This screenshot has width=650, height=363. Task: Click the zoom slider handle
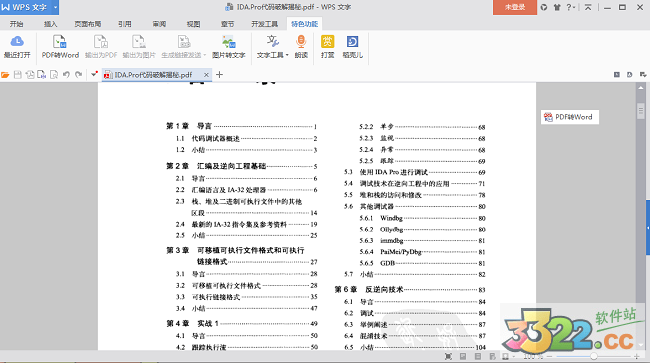[593, 356]
